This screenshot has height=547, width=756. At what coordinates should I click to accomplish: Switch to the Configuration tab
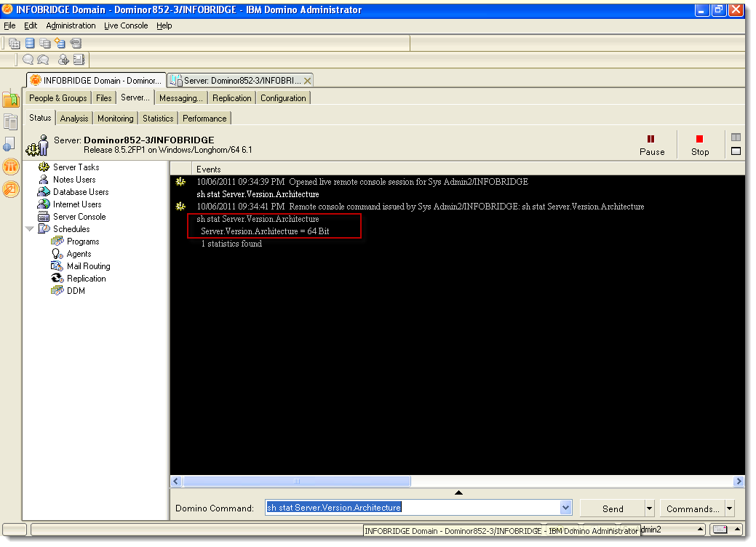(x=283, y=97)
